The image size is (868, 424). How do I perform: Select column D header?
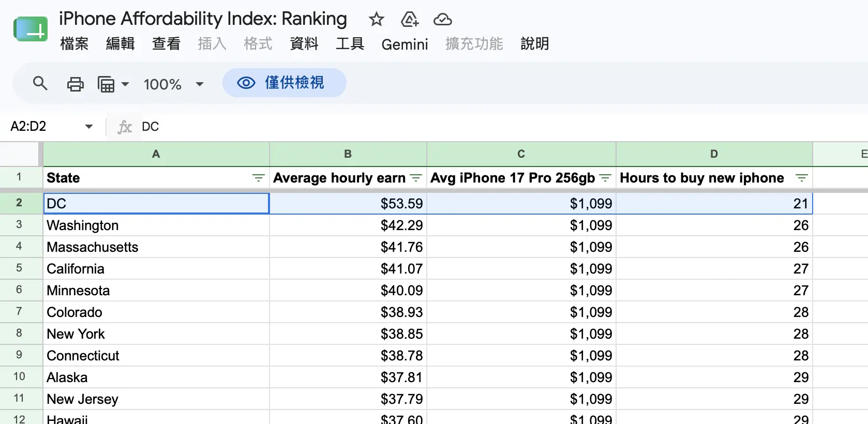[x=714, y=154]
